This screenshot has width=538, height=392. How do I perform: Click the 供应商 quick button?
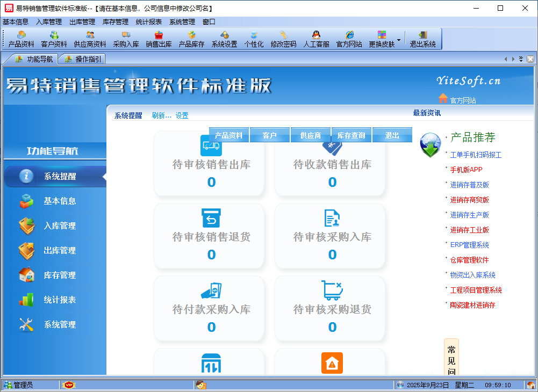point(310,135)
